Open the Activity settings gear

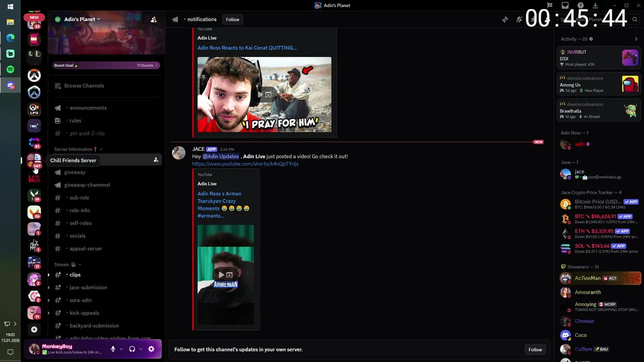[591, 39]
